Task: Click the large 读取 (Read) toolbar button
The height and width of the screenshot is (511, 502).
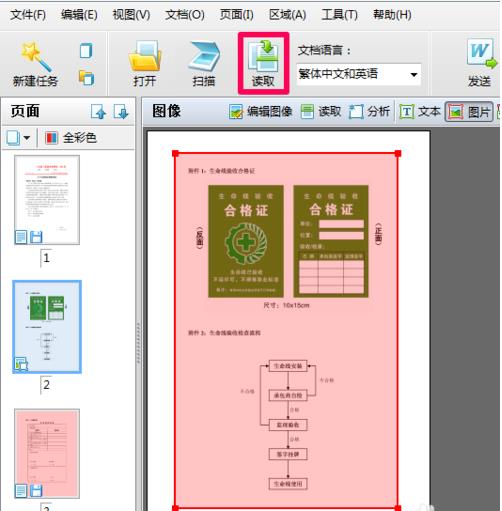Action: click(x=263, y=63)
